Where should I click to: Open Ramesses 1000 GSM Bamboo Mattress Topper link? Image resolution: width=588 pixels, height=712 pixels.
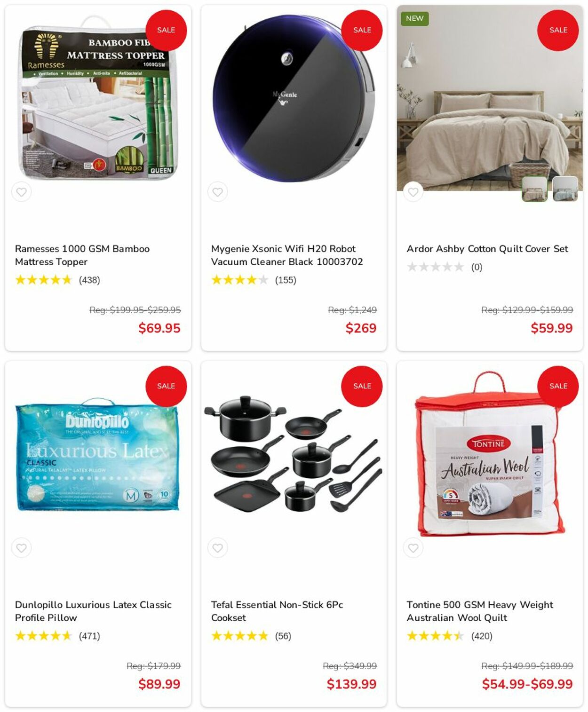click(82, 255)
